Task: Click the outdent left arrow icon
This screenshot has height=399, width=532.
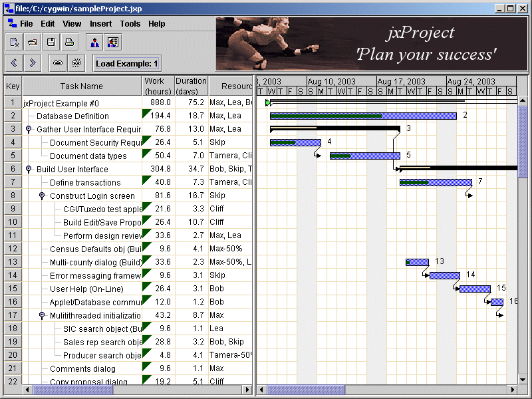Action: click(14, 63)
